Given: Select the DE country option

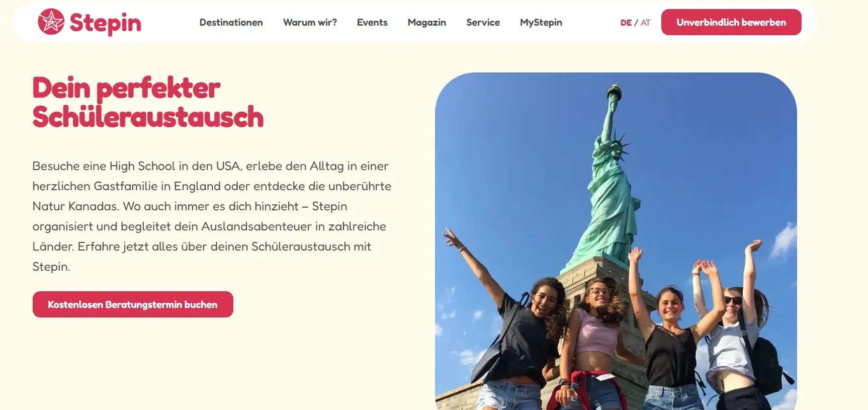Looking at the screenshot, I should click(626, 23).
